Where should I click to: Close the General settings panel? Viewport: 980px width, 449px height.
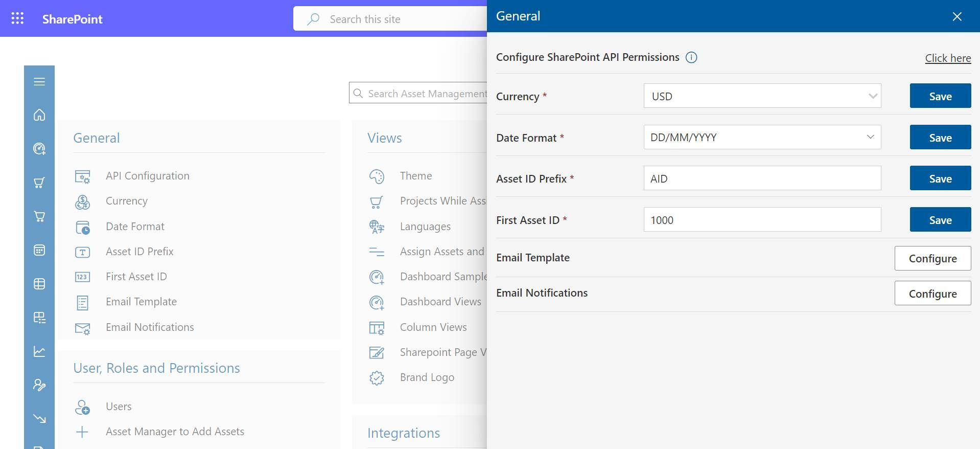point(956,17)
